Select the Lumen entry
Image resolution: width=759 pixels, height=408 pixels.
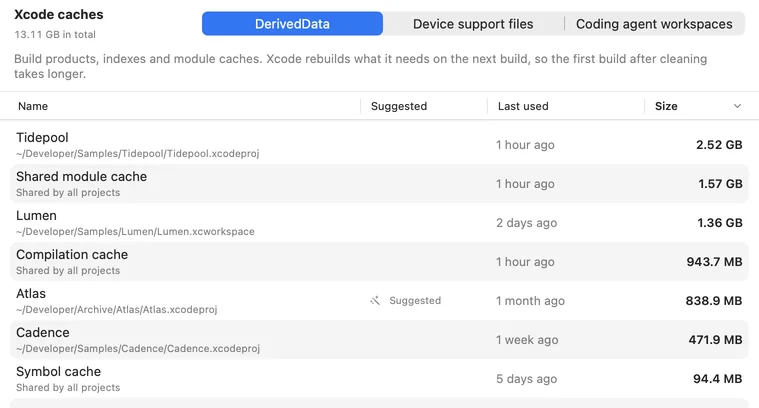pos(380,223)
